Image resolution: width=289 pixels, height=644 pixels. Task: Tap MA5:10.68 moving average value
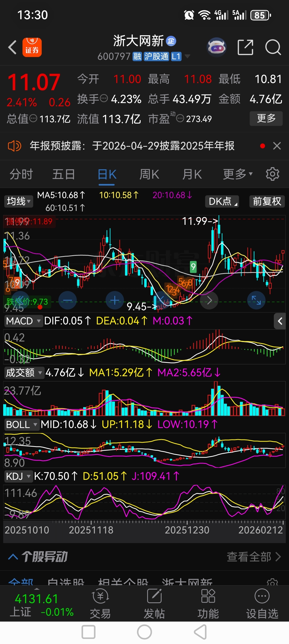[61, 195]
